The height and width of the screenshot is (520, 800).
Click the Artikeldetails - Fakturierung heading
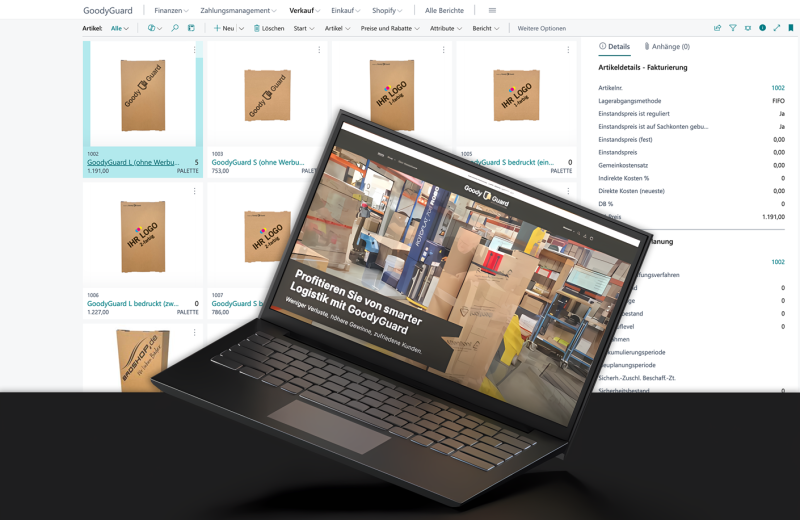(x=643, y=67)
